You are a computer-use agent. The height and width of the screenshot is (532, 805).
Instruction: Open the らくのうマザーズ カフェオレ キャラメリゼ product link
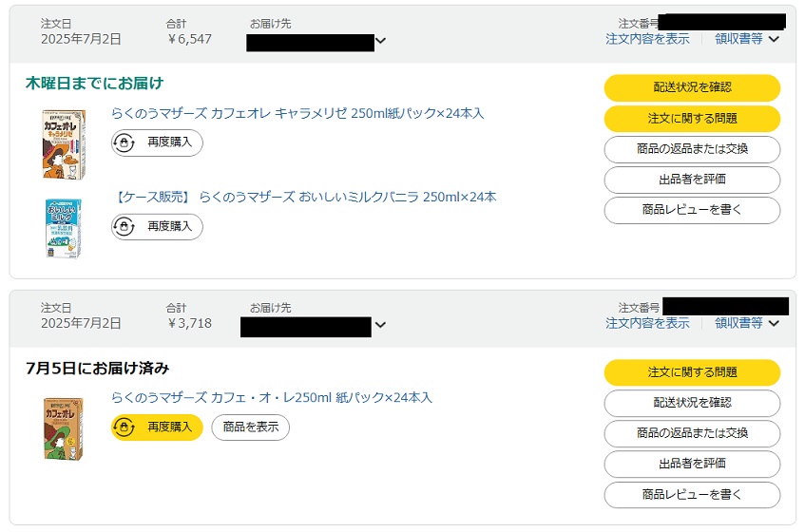click(297, 113)
